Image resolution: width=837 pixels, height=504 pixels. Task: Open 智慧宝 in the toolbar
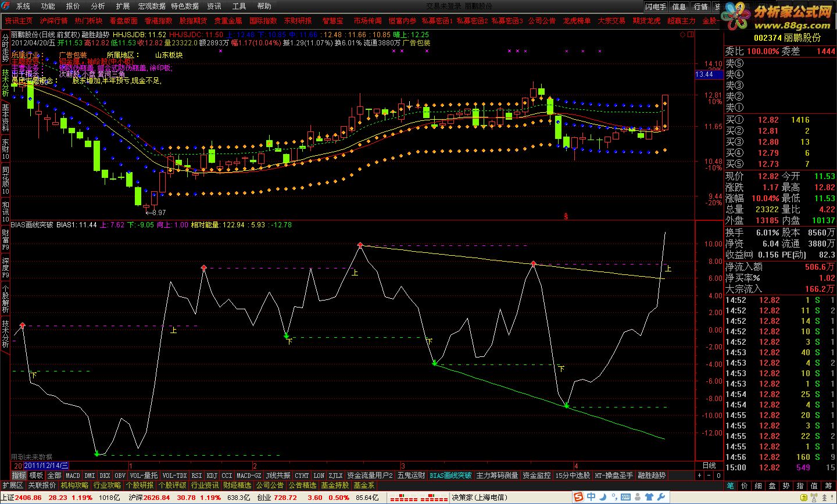coord(333,20)
